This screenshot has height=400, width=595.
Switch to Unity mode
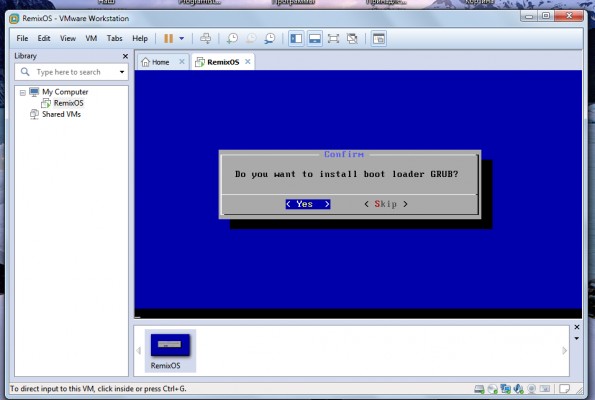[352, 38]
